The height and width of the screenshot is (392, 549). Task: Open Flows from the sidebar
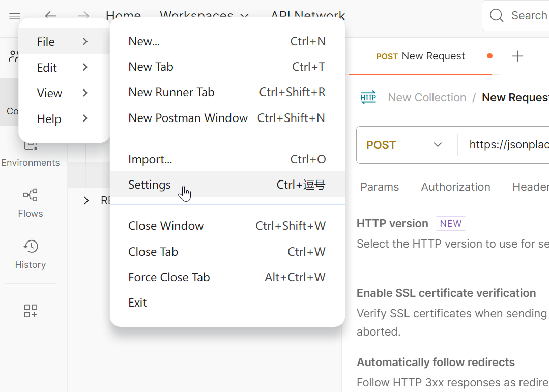click(31, 203)
